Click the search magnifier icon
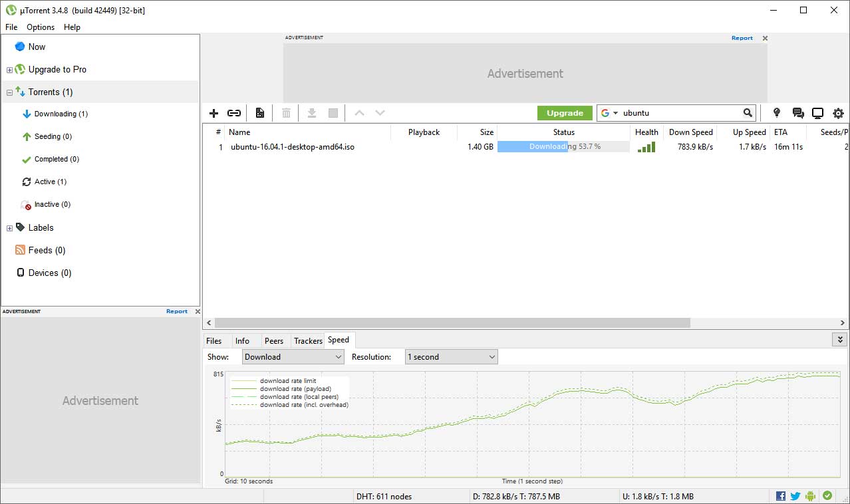This screenshot has height=504, width=850. tap(748, 113)
